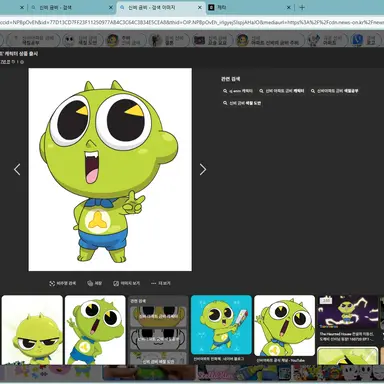The image size is (384, 384).
Task: Click related search '신비 금비 색칠 도안'
Action: tap(242, 103)
